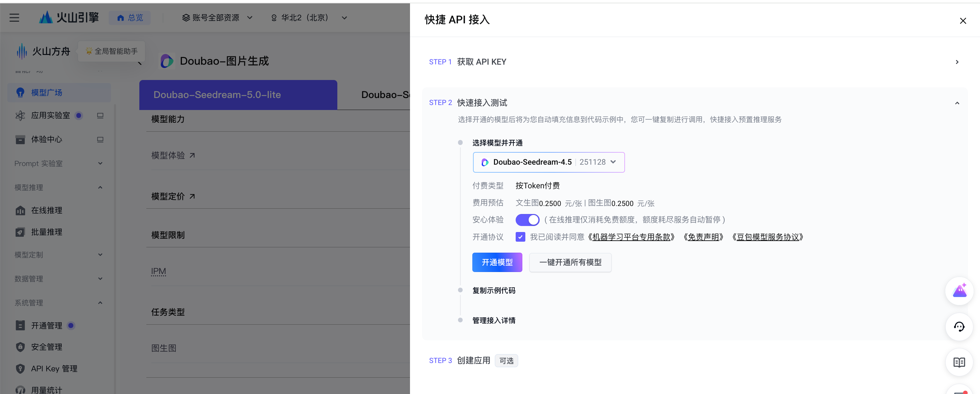Open the hamburger navigation menu

(x=14, y=17)
